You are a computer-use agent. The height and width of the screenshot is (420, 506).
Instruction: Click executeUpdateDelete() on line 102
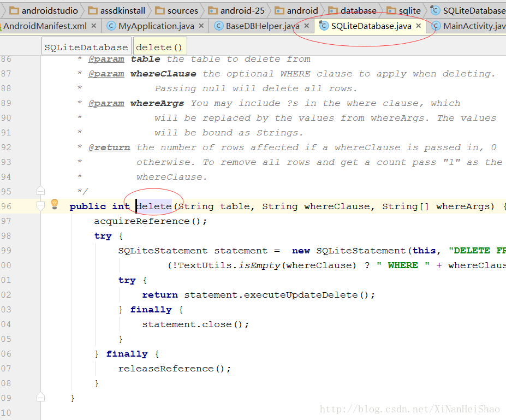[x=306, y=295]
